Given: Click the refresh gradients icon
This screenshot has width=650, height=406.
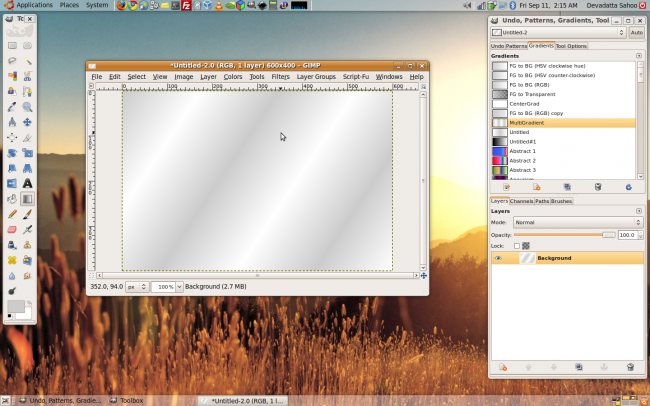Looking at the screenshot, I should click(x=628, y=187).
